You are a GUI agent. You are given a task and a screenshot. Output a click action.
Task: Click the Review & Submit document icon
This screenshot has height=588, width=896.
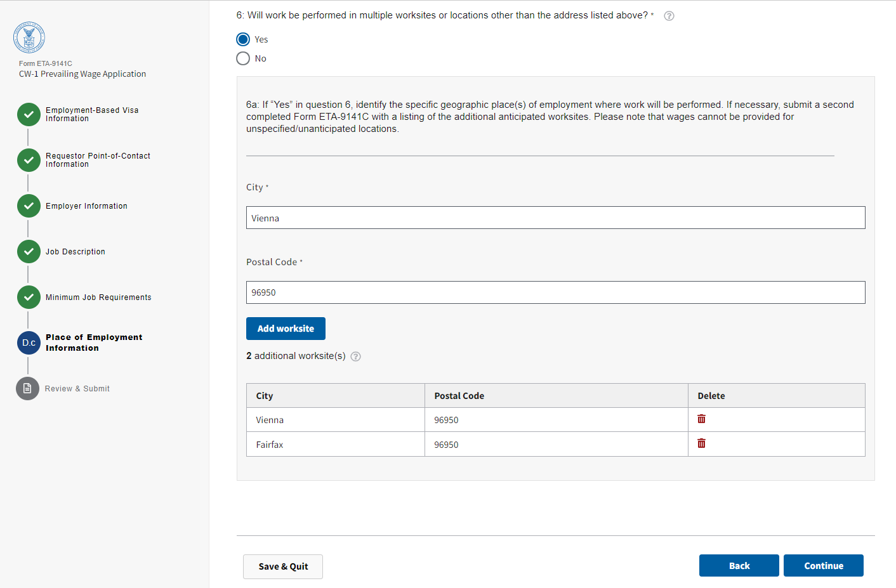[x=27, y=389]
